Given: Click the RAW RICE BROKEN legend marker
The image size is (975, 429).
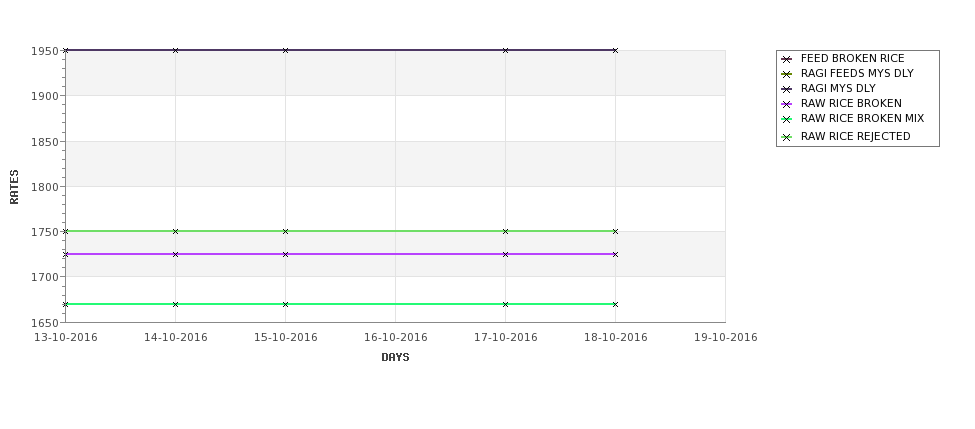Looking at the screenshot, I should coord(787,104).
